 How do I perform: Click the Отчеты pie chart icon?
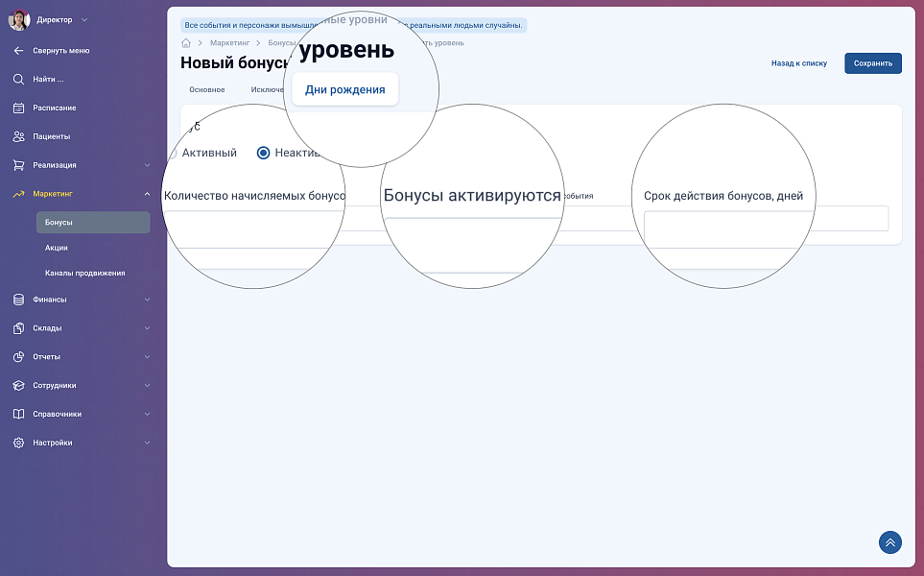[18, 356]
